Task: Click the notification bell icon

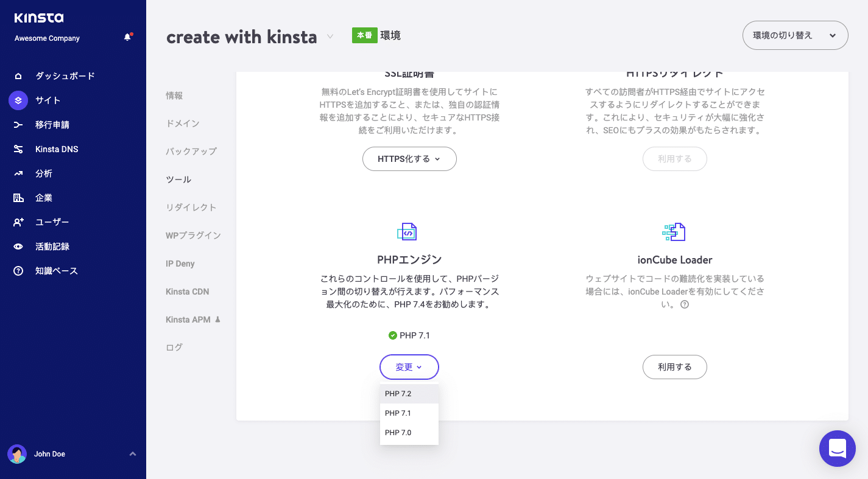Action: [x=127, y=37]
